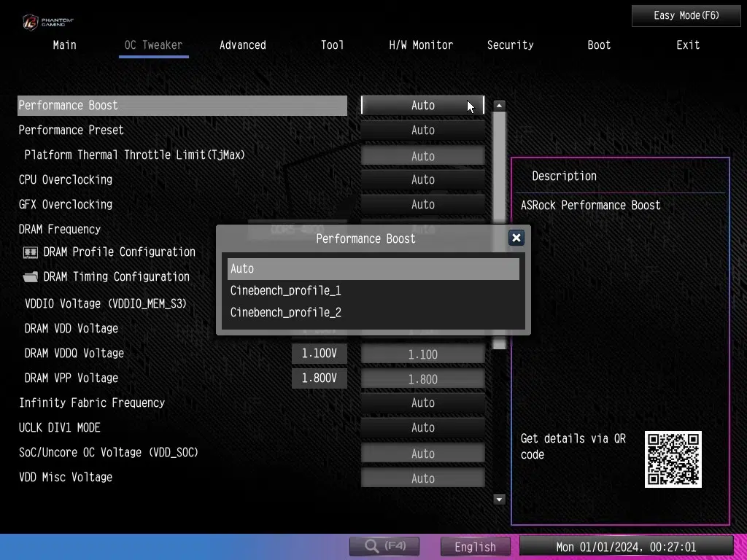Open Performance Preset dropdown
The width and height of the screenshot is (747, 560).
tap(422, 131)
